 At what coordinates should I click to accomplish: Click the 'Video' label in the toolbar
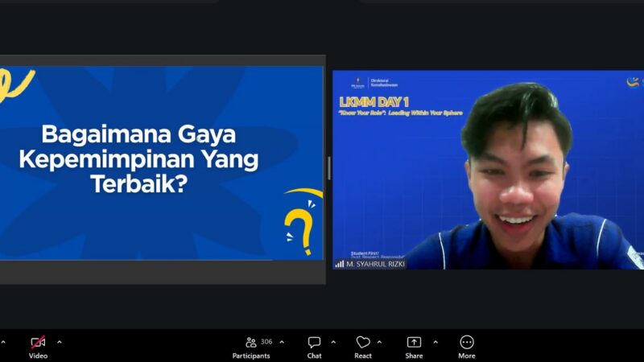[38, 356]
